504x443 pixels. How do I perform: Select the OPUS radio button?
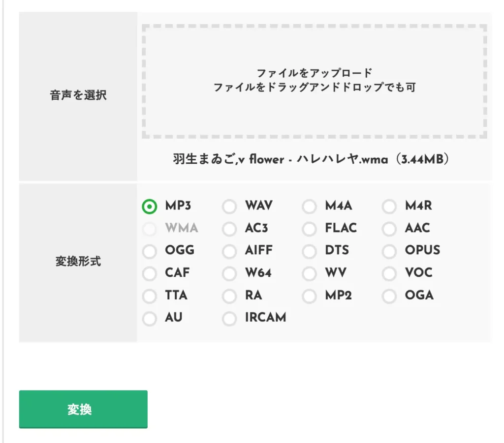pyautogui.click(x=389, y=251)
